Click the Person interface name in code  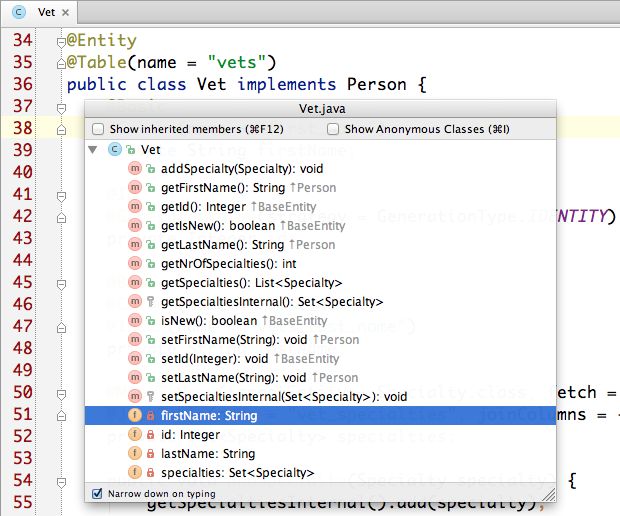coord(377,84)
